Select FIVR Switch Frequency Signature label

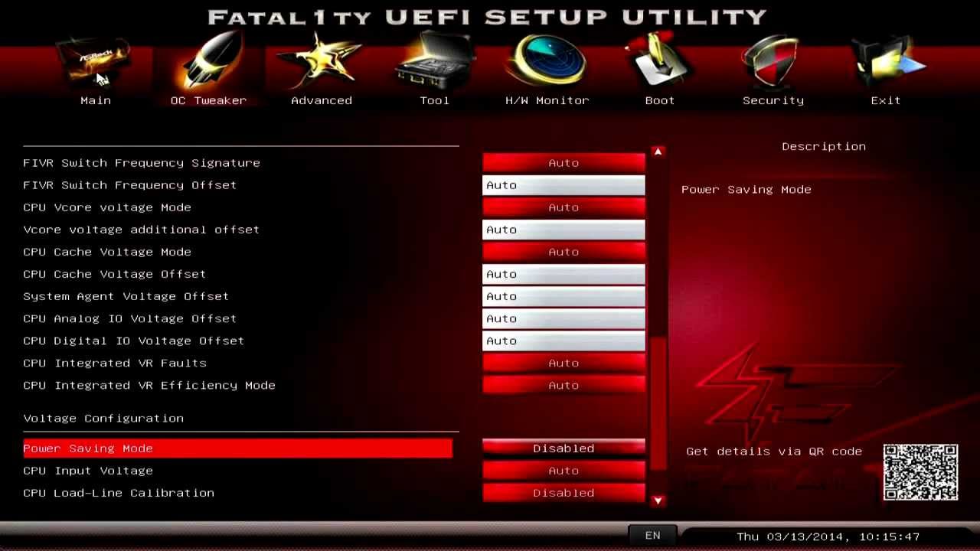(142, 163)
